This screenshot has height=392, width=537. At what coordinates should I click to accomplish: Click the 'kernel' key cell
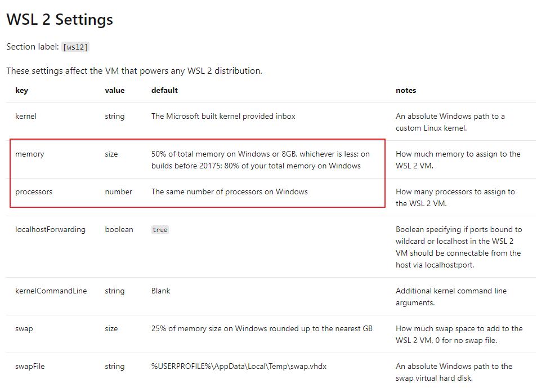pos(26,116)
